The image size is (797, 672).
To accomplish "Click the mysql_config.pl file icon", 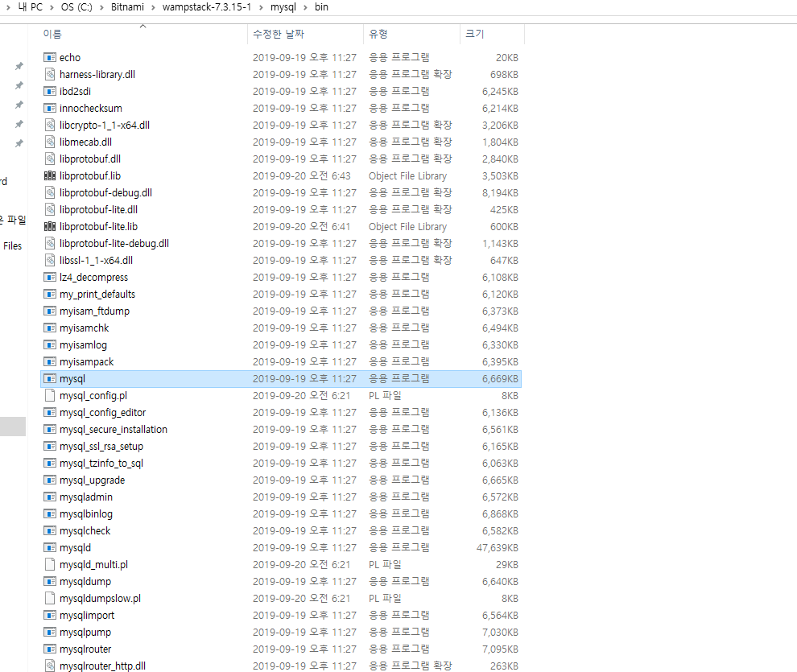I will [x=50, y=396].
